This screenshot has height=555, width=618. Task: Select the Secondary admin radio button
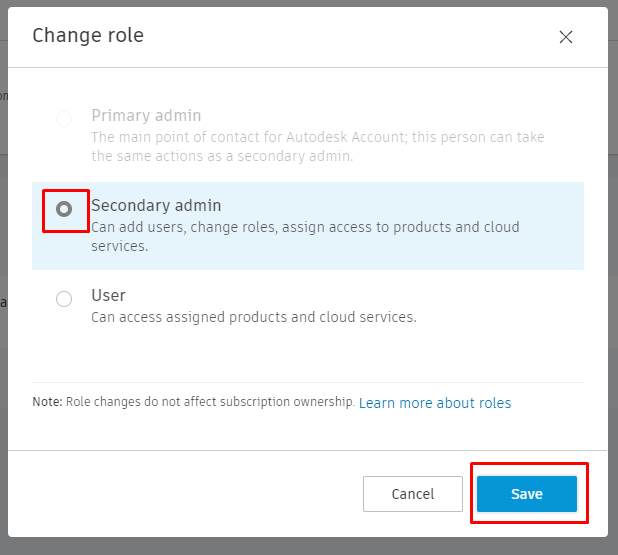tap(64, 209)
